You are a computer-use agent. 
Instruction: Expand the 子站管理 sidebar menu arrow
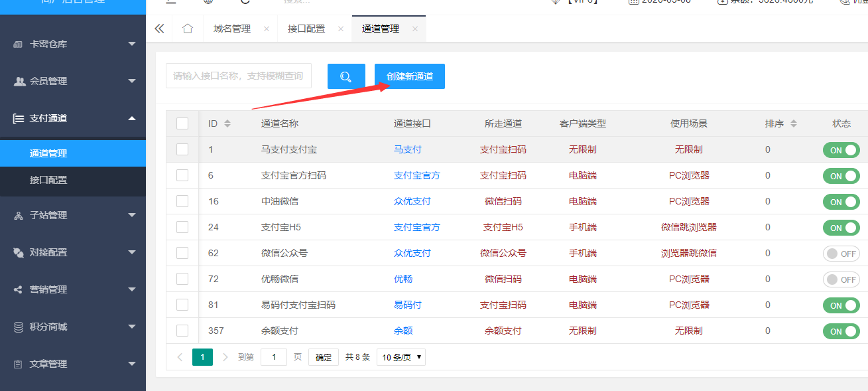(132, 215)
